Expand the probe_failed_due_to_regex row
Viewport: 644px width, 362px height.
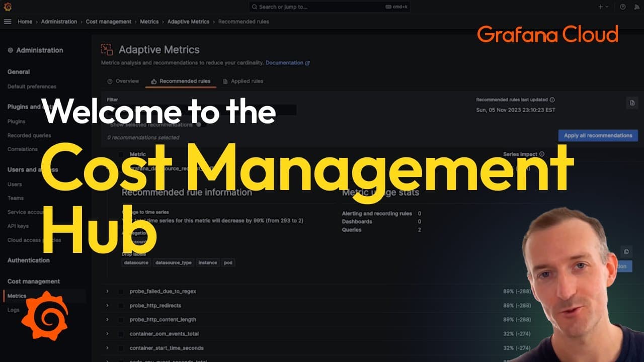tap(107, 291)
